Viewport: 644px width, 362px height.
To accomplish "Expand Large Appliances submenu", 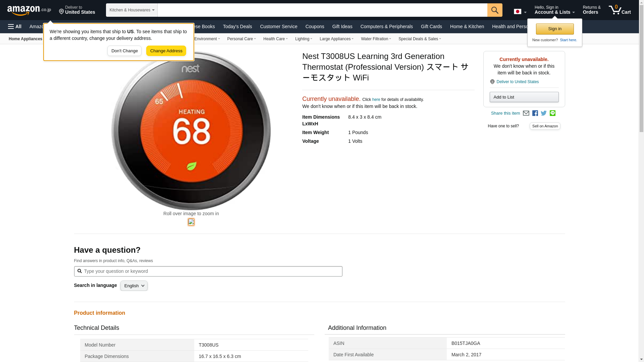I will click(x=336, y=39).
